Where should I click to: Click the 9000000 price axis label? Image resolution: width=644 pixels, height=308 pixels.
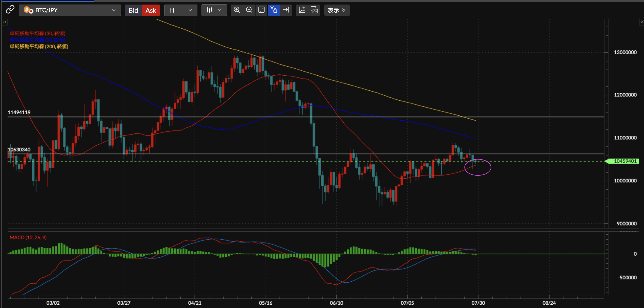(627, 224)
